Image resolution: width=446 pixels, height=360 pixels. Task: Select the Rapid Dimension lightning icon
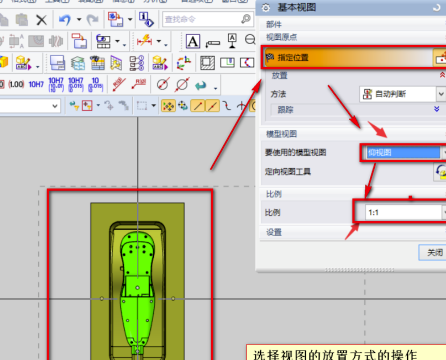(145, 41)
